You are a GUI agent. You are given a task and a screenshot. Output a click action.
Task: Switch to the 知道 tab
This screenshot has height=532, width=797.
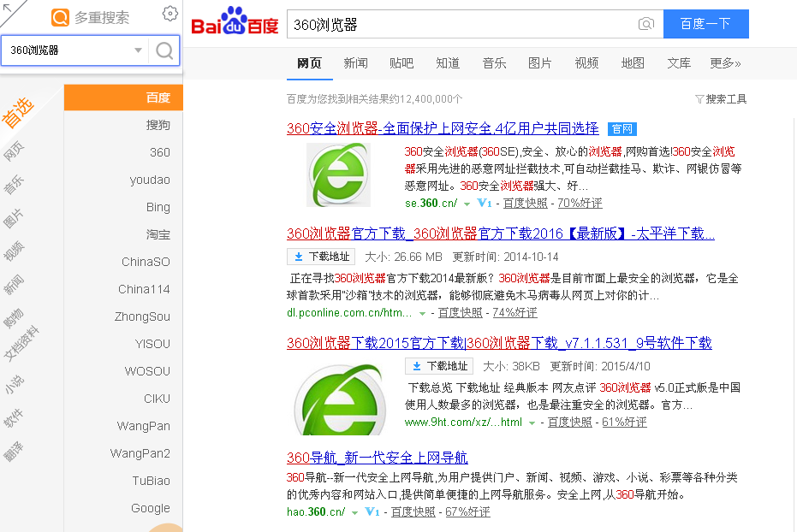coord(448,63)
